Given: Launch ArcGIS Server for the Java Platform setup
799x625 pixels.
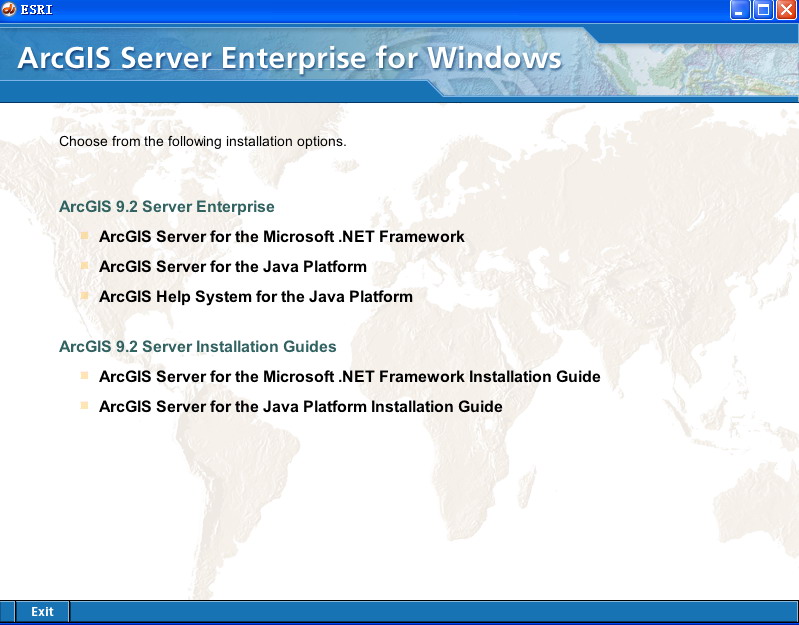Looking at the screenshot, I should (232, 267).
